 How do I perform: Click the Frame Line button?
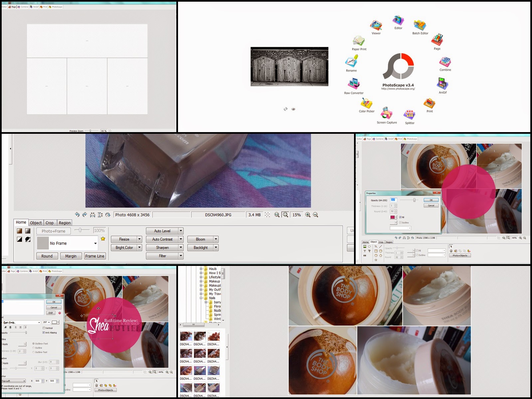[x=95, y=256]
